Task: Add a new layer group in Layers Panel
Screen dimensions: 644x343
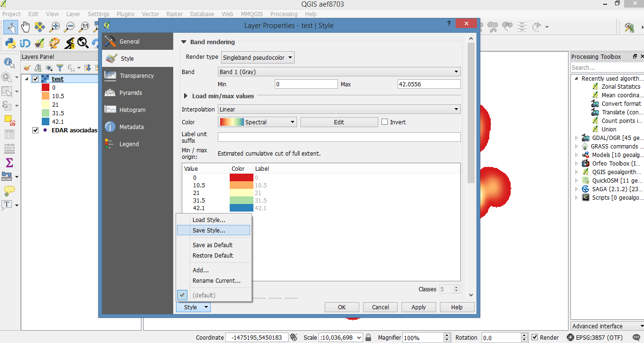Action: pos(38,67)
